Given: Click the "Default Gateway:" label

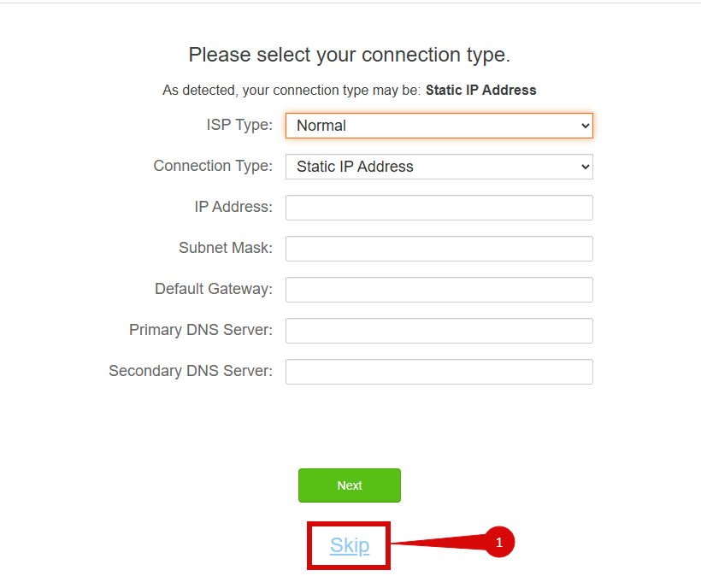Looking at the screenshot, I should pos(214,289).
